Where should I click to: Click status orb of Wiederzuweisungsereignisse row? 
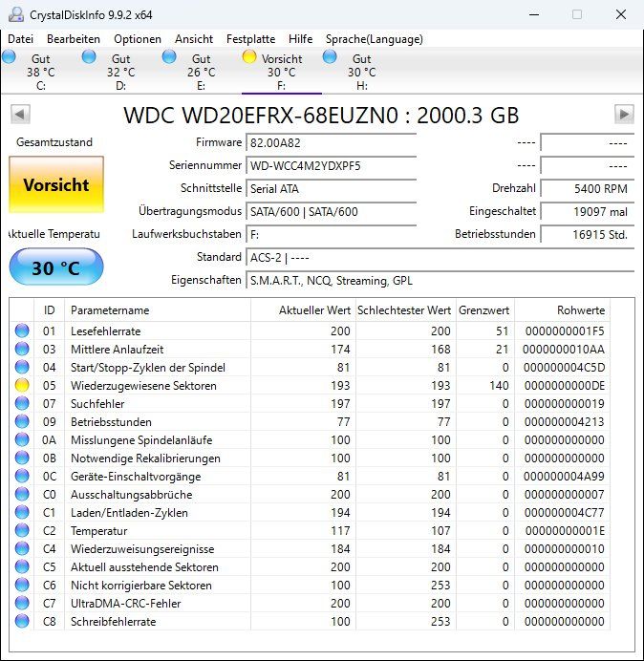(x=22, y=548)
